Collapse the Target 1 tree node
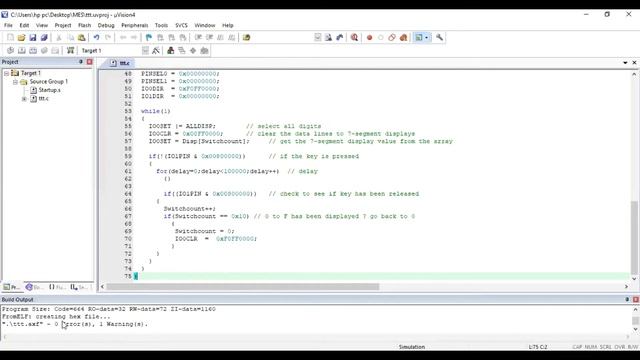640x360 pixels. 7,73
